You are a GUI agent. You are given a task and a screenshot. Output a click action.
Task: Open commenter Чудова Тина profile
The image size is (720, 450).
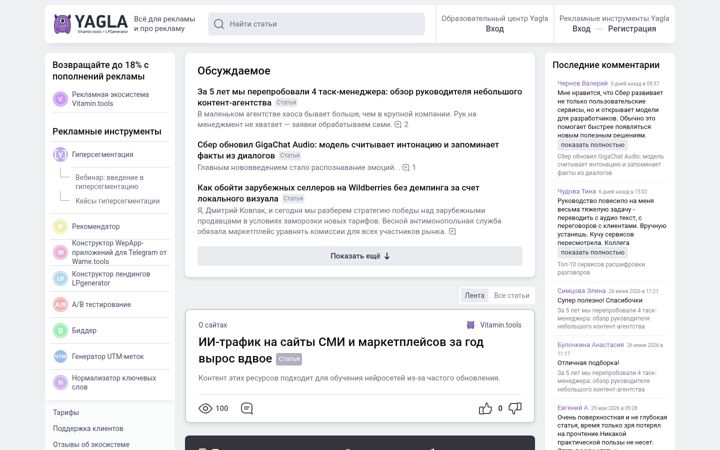point(576,191)
